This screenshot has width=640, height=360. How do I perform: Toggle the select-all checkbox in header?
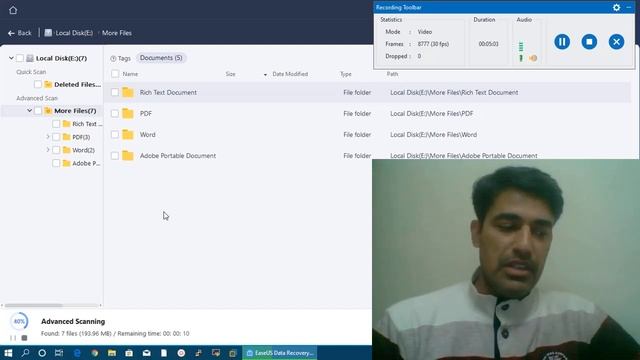pyautogui.click(x=115, y=74)
